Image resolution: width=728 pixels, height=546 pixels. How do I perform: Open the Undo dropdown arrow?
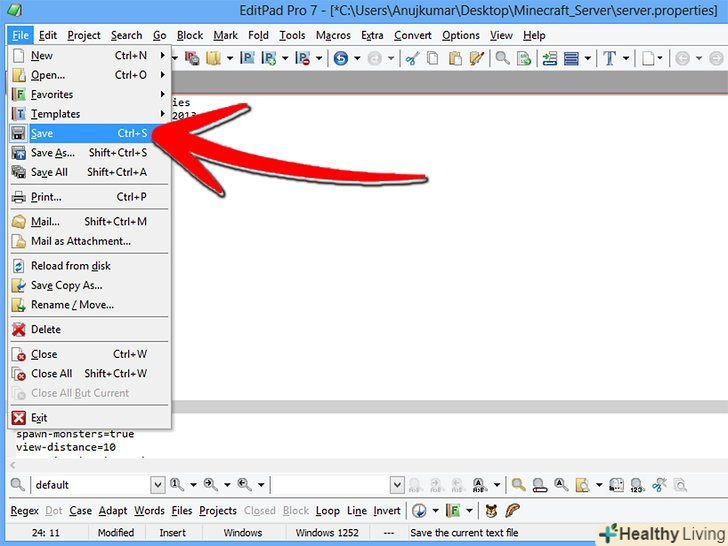click(357, 58)
